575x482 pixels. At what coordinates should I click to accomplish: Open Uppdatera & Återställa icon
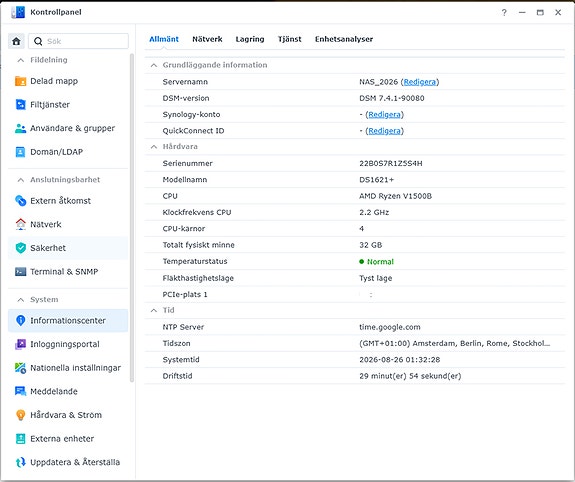tap(20, 462)
